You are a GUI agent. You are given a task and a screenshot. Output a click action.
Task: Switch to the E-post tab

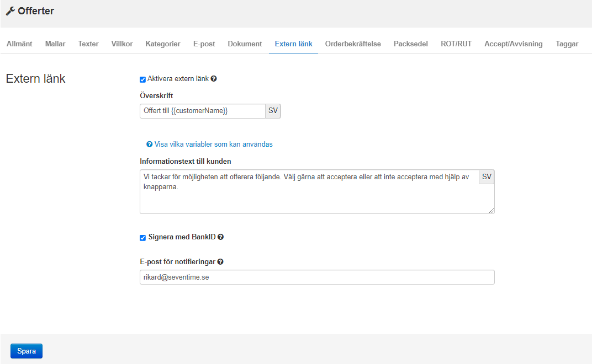pos(204,44)
